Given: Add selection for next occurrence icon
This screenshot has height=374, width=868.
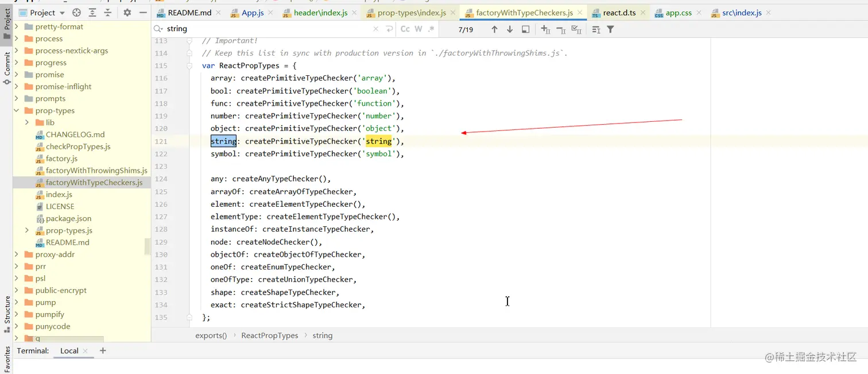Looking at the screenshot, I should pyautogui.click(x=545, y=29).
